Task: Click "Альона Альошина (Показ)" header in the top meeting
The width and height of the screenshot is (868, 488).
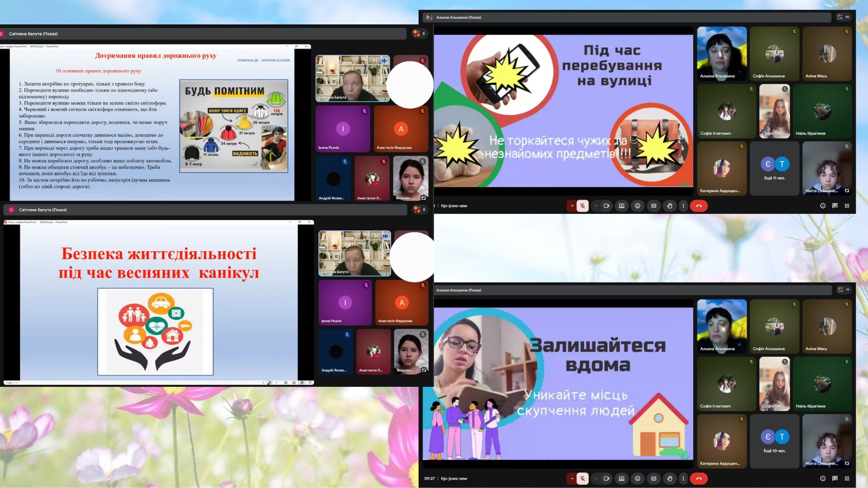Action: click(458, 17)
